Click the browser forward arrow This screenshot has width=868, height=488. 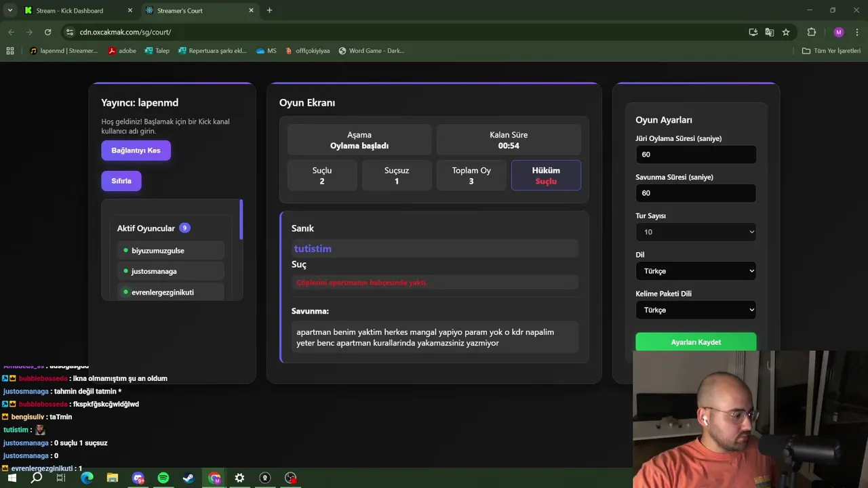click(x=29, y=32)
